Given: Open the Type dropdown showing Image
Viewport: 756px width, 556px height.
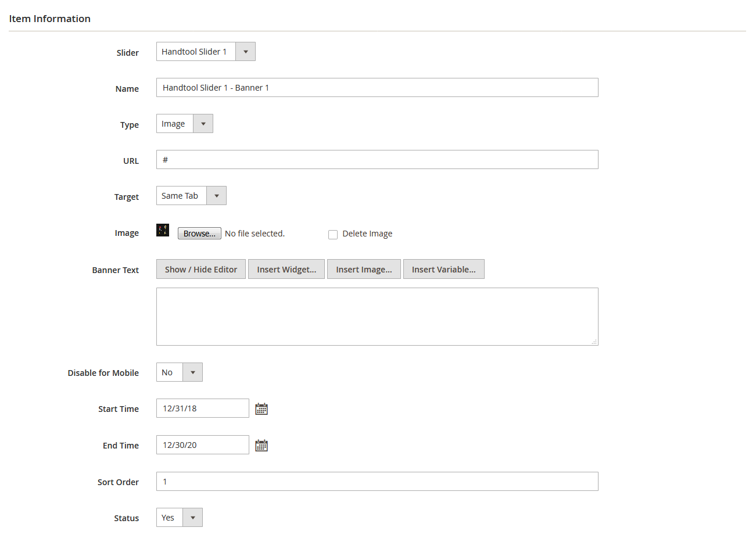Looking at the screenshot, I should [x=203, y=123].
